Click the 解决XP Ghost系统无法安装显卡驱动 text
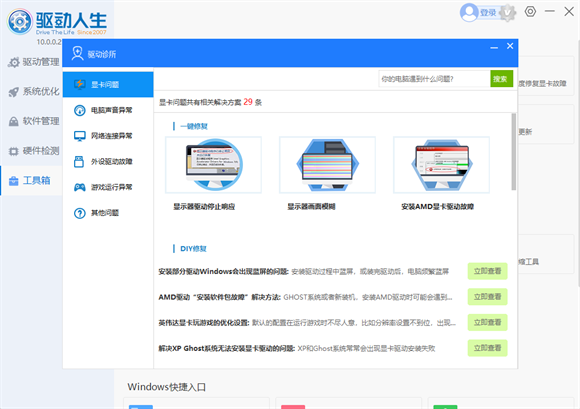580x409 pixels. (x=227, y=348)
